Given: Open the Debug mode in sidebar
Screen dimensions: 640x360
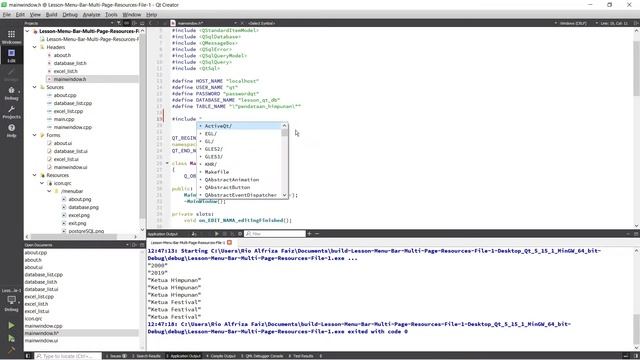Looking at the screenshot, I should 11,93.
